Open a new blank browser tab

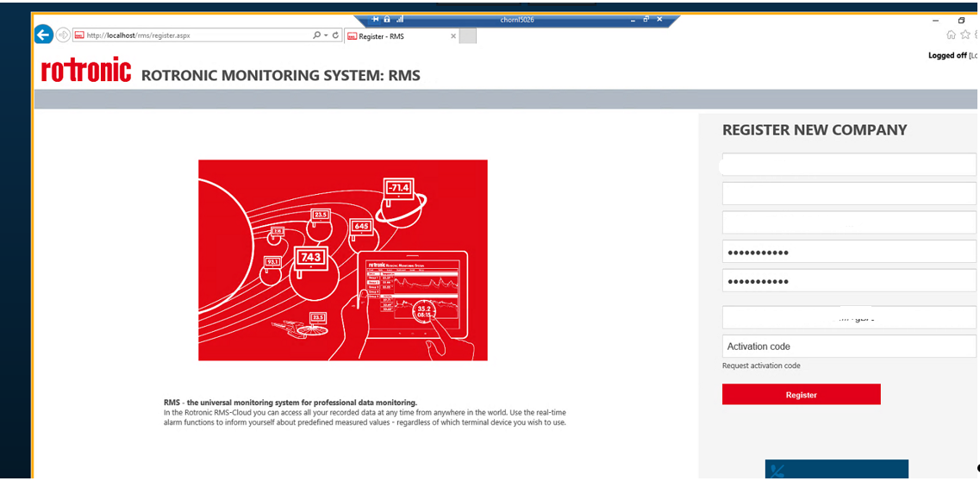coord(468,36)
